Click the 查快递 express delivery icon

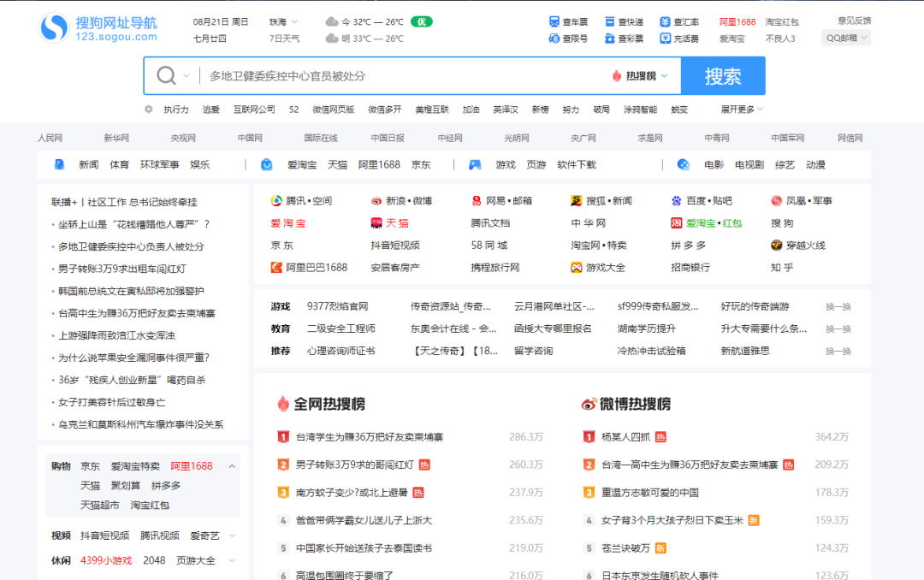[608, 21]
